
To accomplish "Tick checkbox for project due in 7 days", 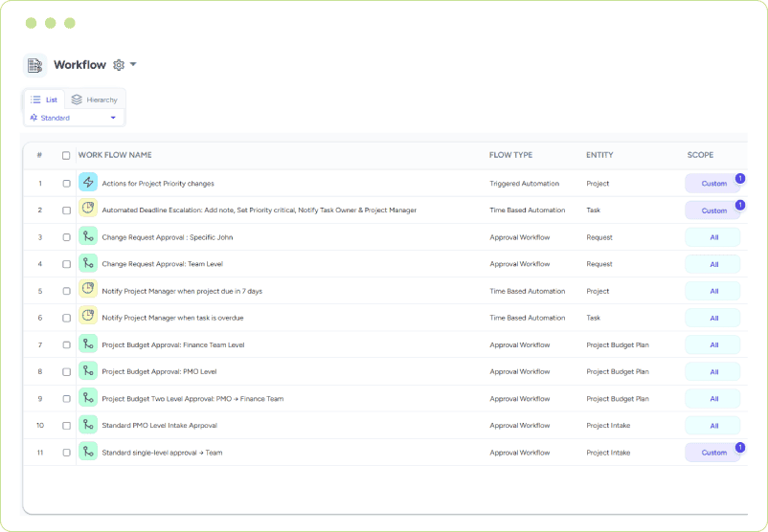I will pos(67,291).
